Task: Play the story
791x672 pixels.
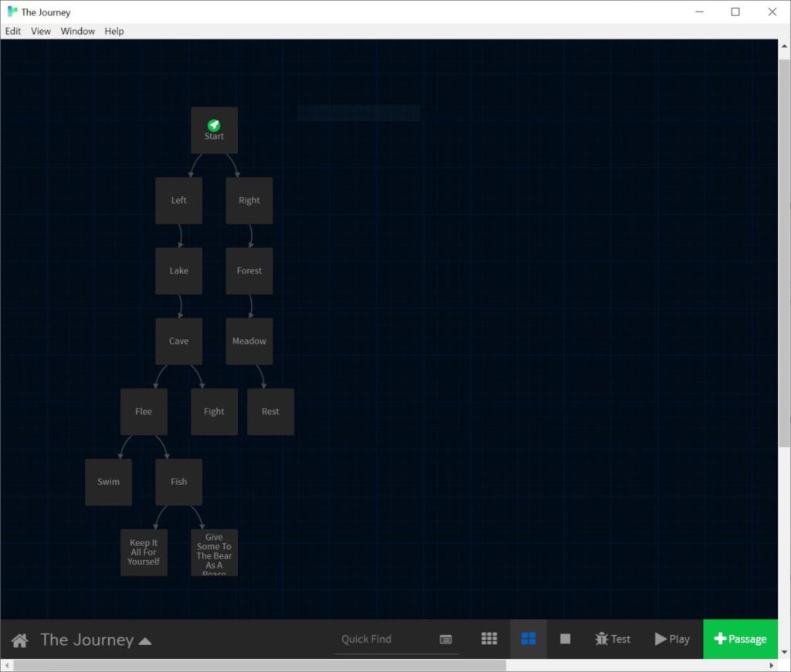Action: pyautogui.click(x=672, y=639)
